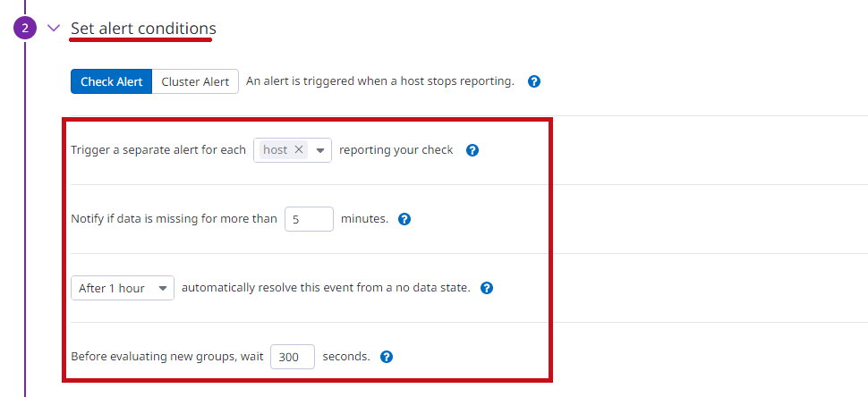Select the Check Alert tab
Image resolution: width=868 pixels, height=397 pixels.
[111, 81]
